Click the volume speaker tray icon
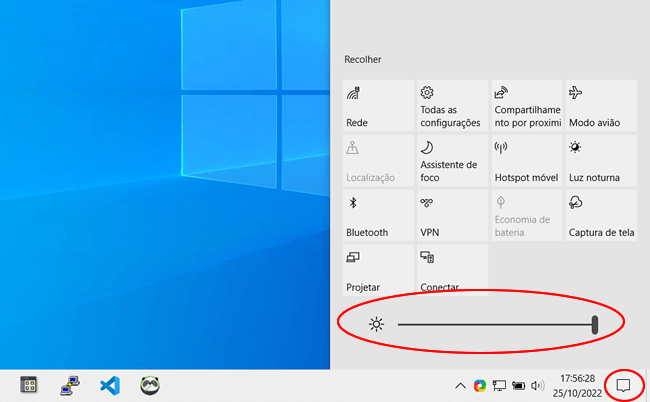Screen dimensions: 650x402 point(537,385)
